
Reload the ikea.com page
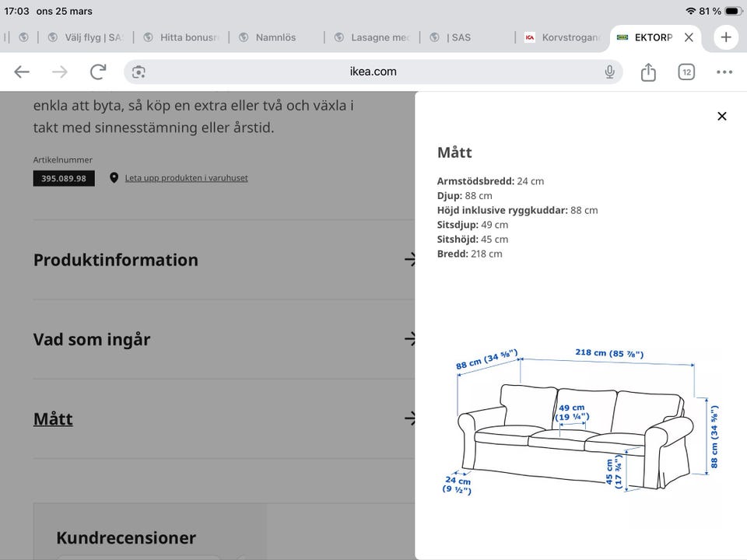click(98, 72)
